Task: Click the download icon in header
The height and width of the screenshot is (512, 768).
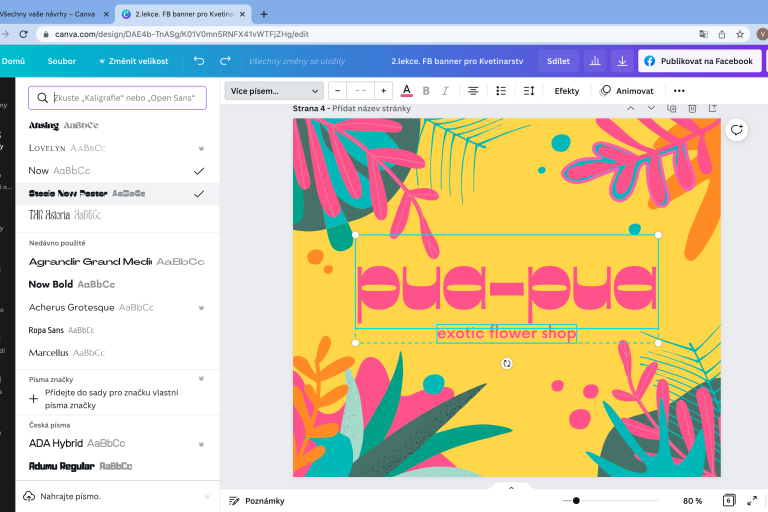Action: pyautogui.click(x=622, y=61)
